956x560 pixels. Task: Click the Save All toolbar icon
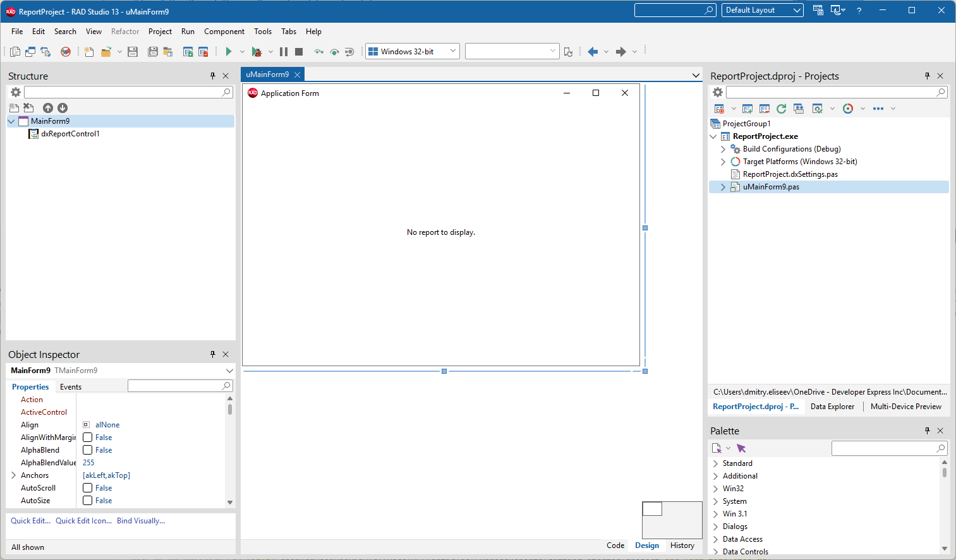pyautogui.click(x=153, y=52)
